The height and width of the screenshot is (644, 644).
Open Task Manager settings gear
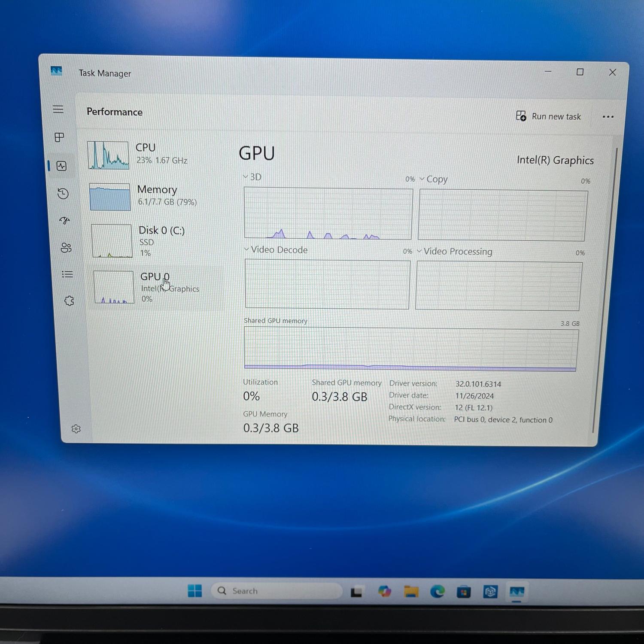[76, 429]
